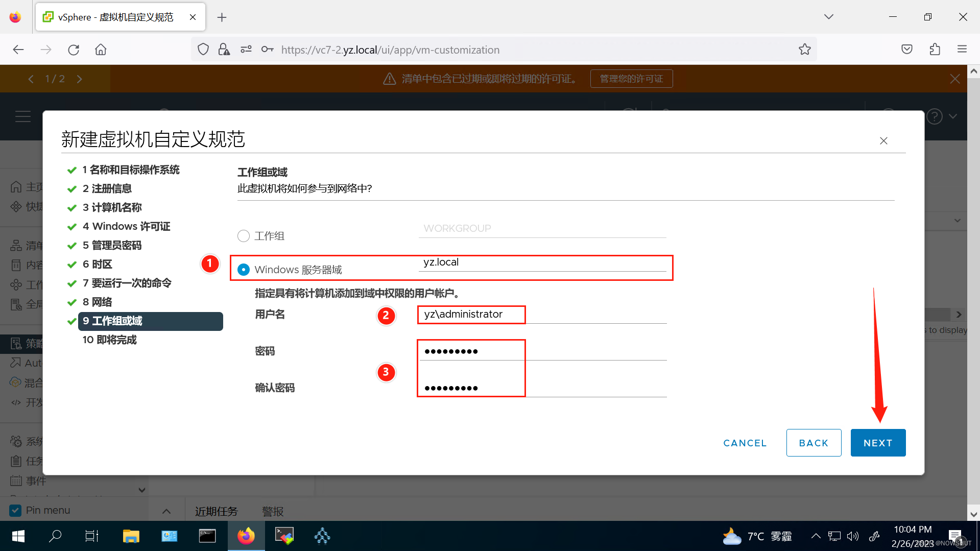Select step 10 即将完成 in the wizard
Image resolution: width=980 pixels, height=551 pixels.
(x=109, y=340)
